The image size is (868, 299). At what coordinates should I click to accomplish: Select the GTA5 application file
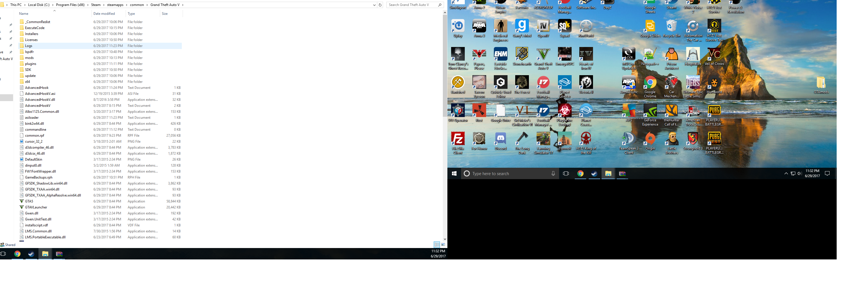100,201
